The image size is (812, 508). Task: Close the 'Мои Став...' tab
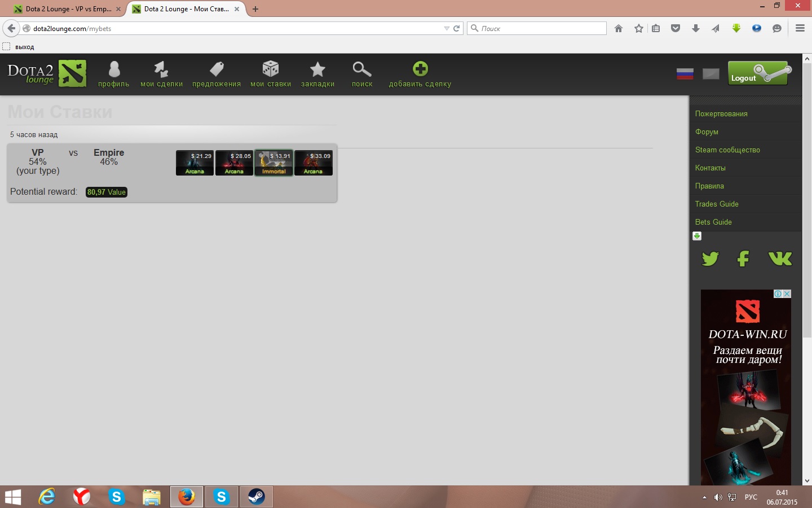click(x=237, y=9)
